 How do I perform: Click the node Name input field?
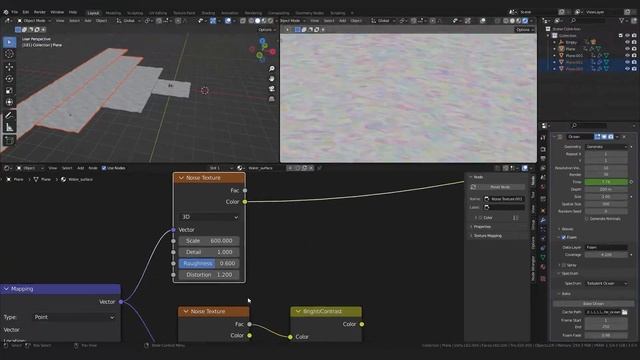504,199
